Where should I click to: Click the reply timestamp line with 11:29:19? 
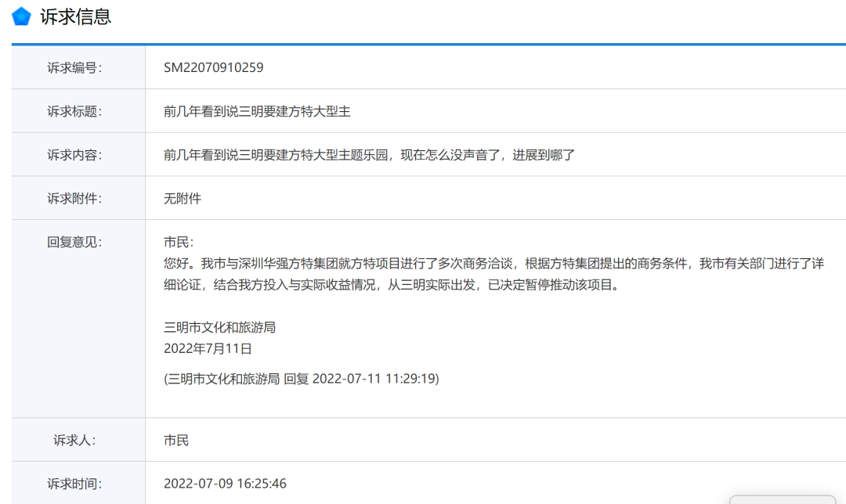(301, 379)
